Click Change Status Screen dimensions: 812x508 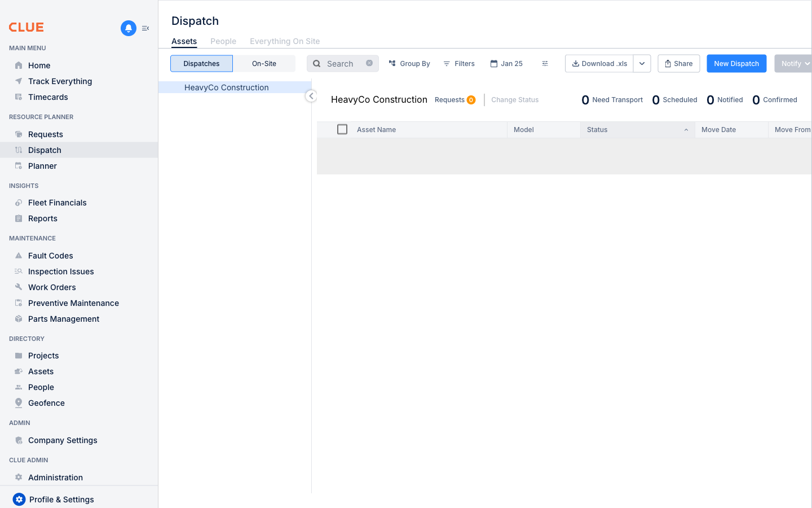tap(515, 100)
